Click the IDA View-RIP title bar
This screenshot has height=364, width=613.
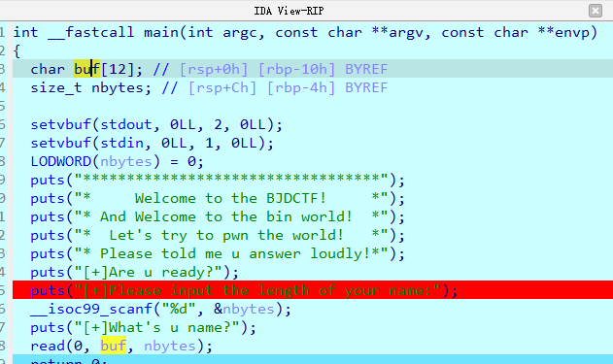pyautogui.click(x=289, y=11)
